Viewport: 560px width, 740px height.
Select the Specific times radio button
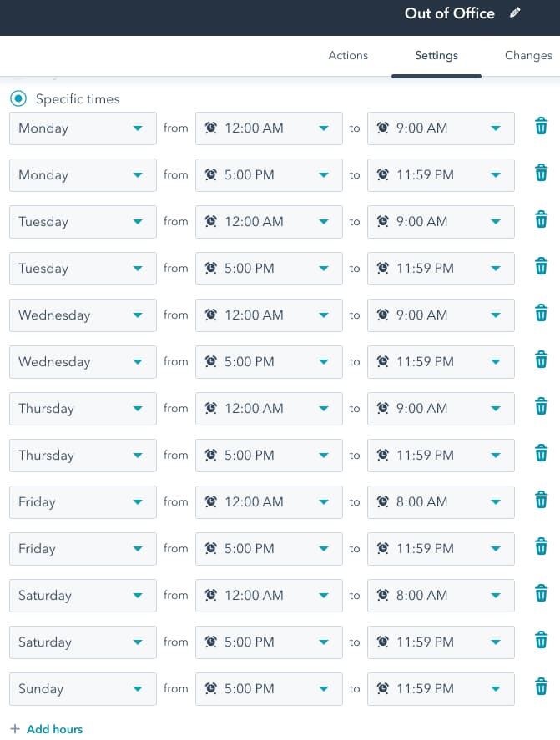[x=18, y=98]
